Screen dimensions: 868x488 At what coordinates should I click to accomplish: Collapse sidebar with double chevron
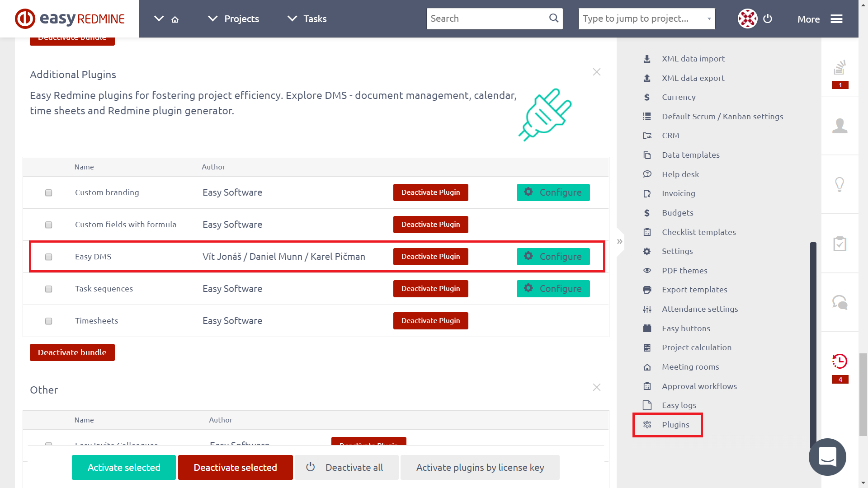point(620,242)
